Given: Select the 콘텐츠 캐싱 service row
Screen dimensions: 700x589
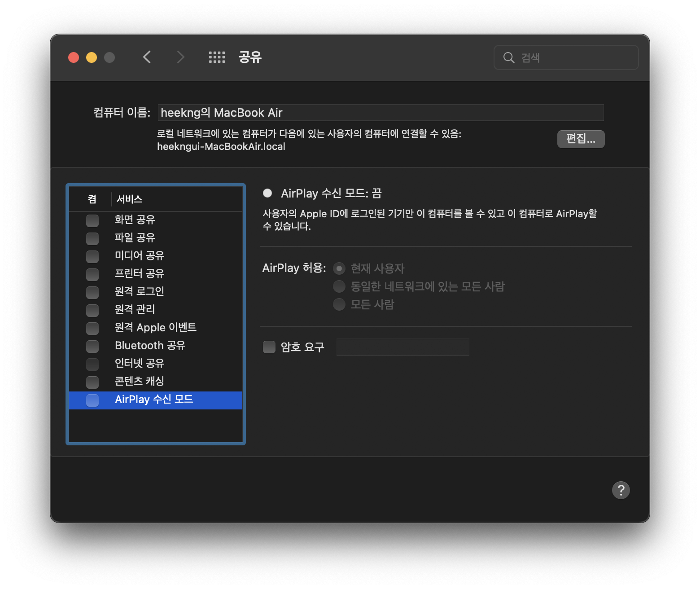Looking at the screenshot, I should [139, 382].
